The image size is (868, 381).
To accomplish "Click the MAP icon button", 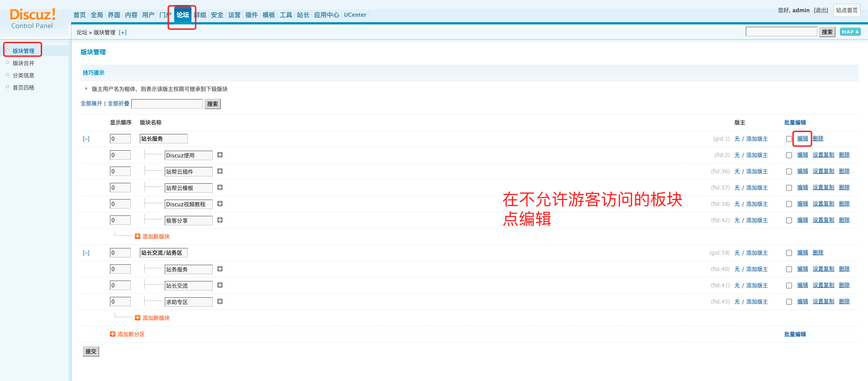I will (x=850, y=32).
